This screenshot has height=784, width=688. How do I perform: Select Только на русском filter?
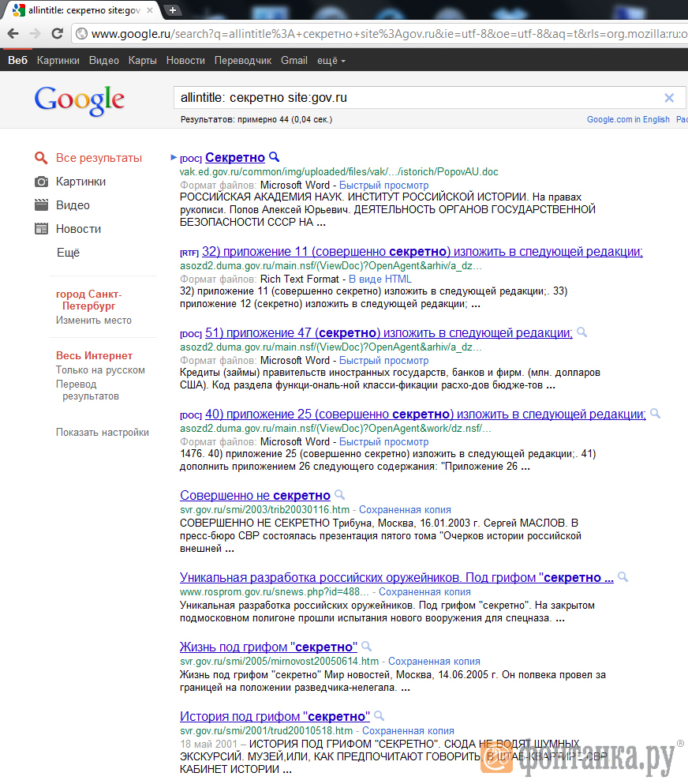click(100, 370)
